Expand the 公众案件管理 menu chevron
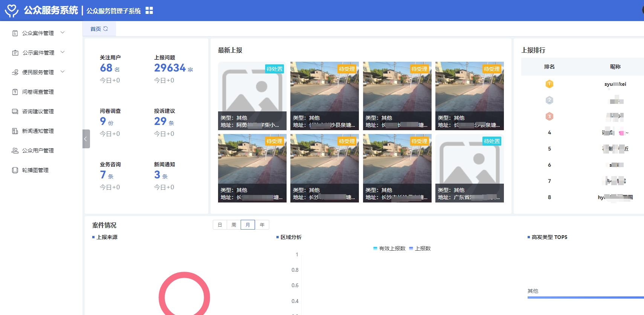 63,33
